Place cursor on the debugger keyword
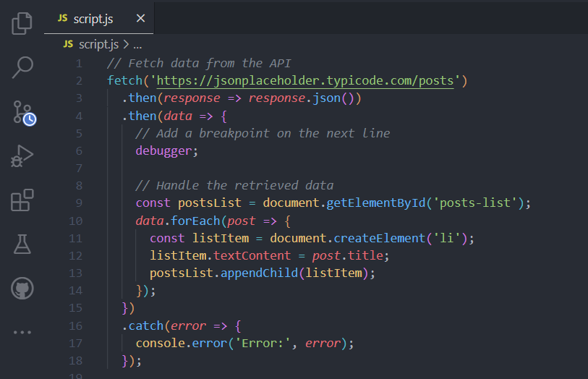The image size is (588, 379). [x=164, y=150]
